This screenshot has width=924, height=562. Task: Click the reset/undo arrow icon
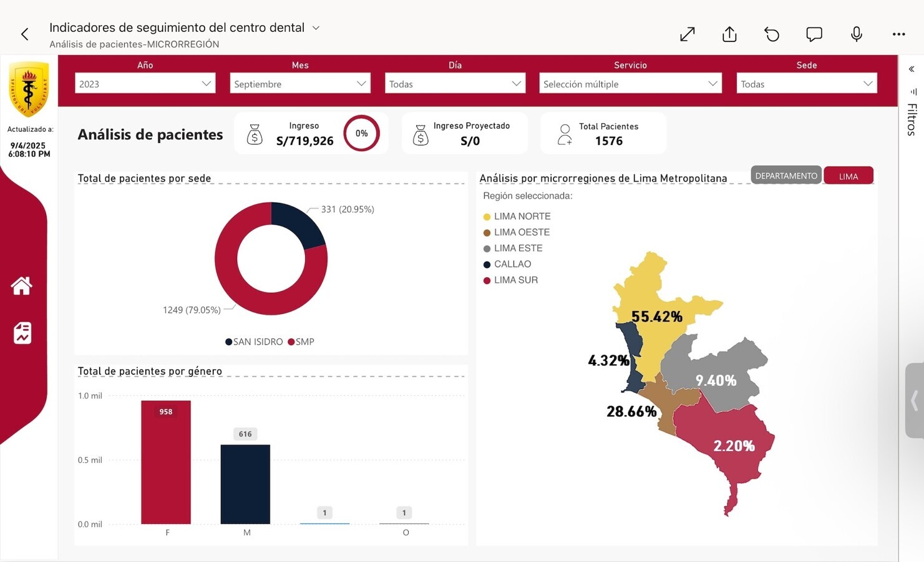tap(772, 34)
